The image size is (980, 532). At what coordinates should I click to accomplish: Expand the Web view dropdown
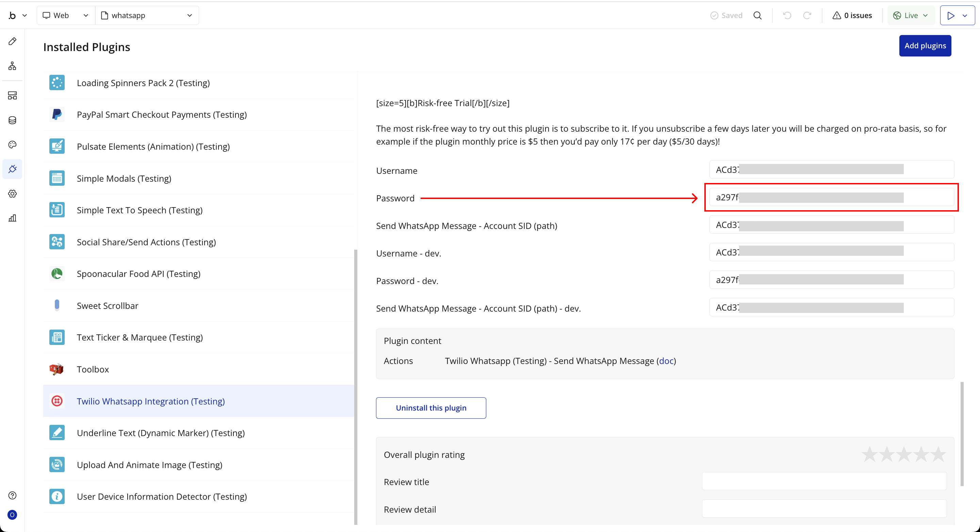tap(65, 15)
